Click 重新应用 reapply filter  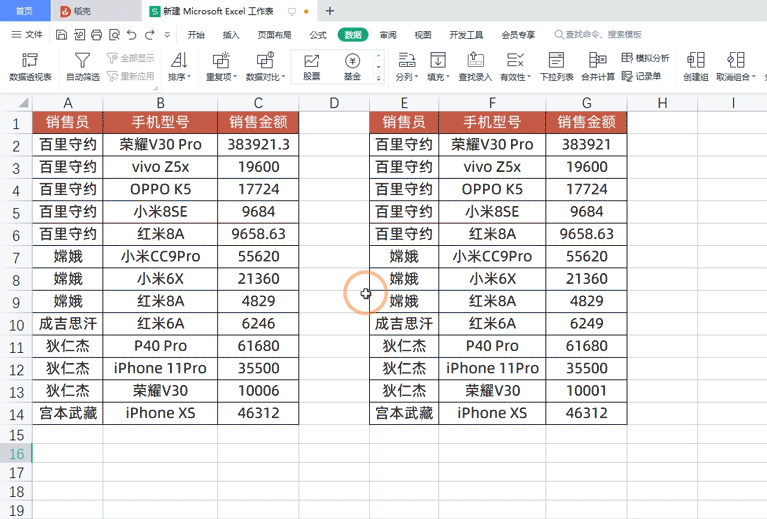[x=131, y=76]
